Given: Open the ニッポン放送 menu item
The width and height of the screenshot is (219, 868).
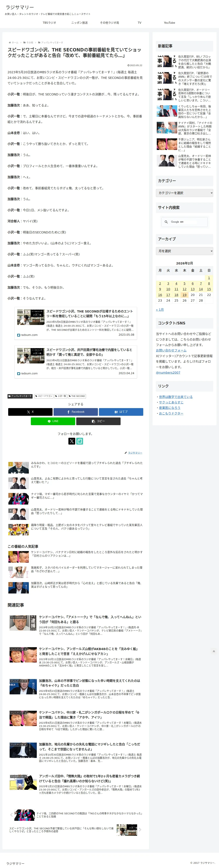Looking at the screenshot, I should (x=79, y=22).
